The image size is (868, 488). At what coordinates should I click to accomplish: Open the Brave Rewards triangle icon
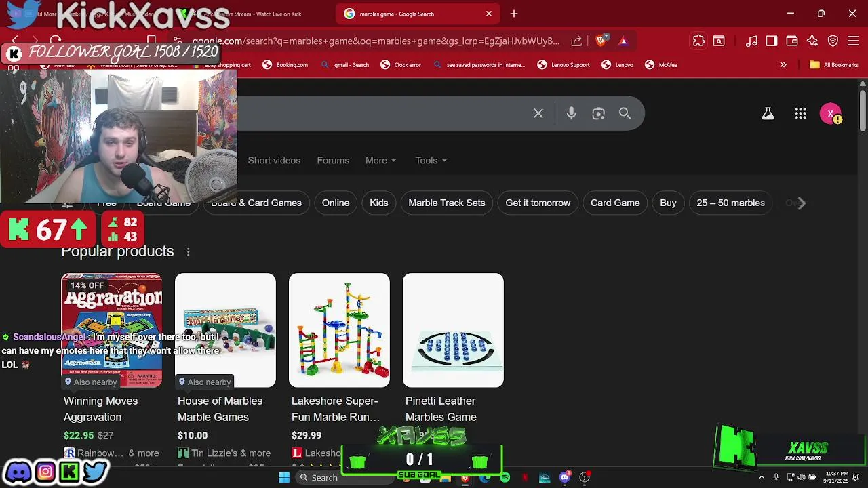coord(623,41)
